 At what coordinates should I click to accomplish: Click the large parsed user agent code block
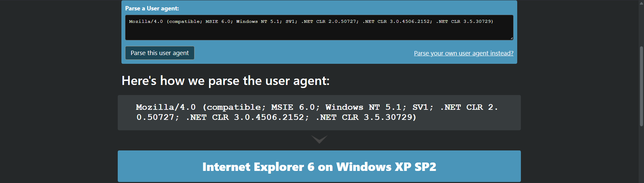pyautogui.click(x=319, y=112)
